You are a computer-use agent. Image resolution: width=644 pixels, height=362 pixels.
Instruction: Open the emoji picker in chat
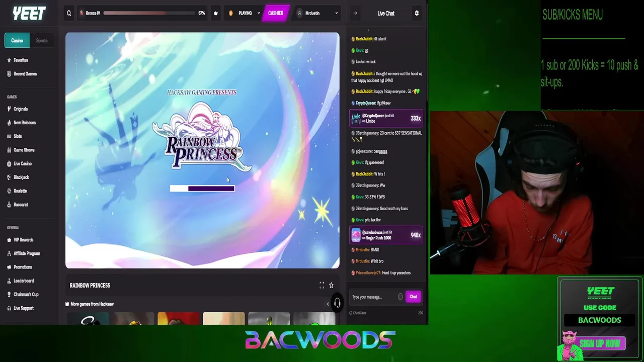pos(400,297)
